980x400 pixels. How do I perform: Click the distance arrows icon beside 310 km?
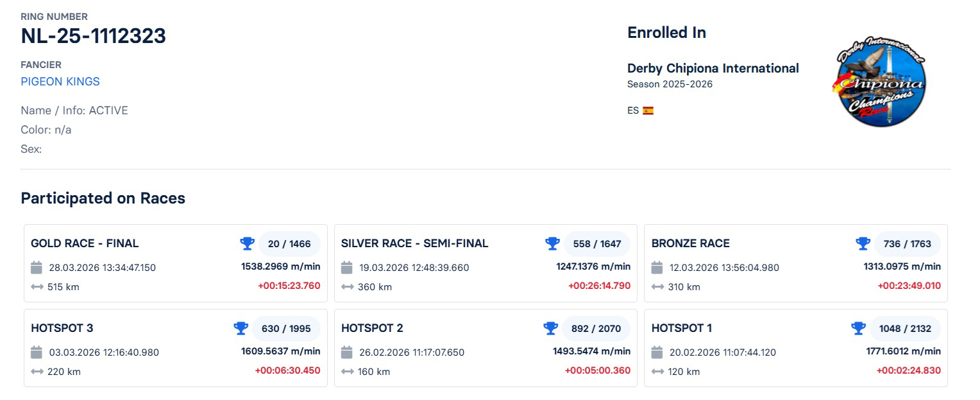[657, 287]
